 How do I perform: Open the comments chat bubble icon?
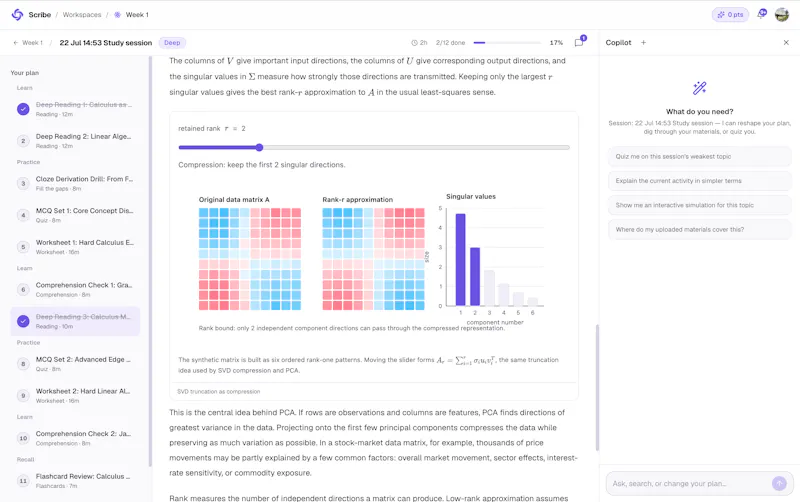(x=580, y=42)
